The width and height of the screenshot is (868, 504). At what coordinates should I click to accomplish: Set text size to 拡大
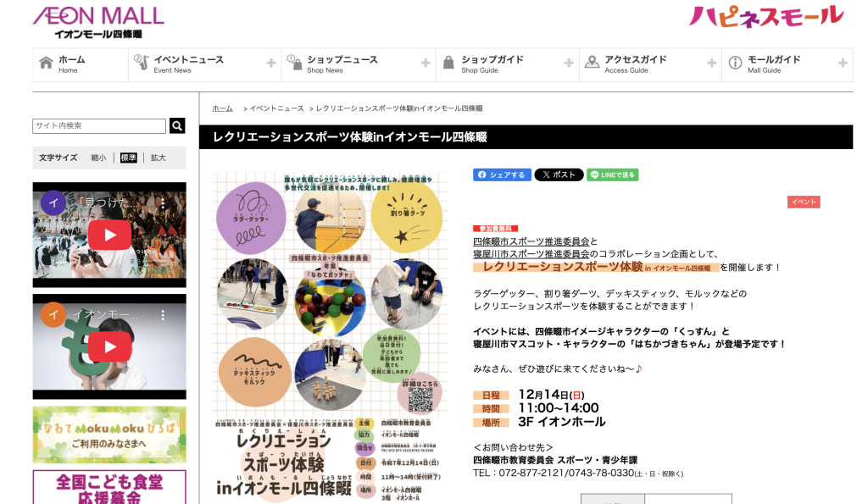coord(158,158)
